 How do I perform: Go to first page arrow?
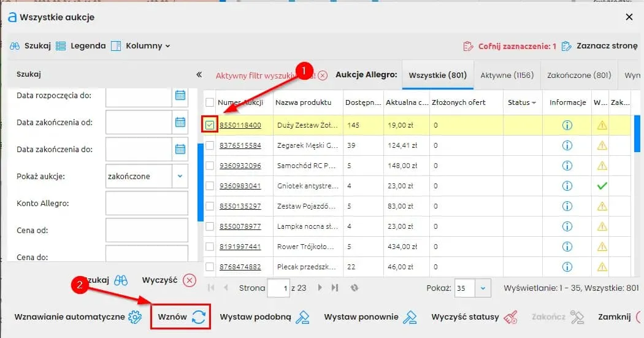(x=211, y=288)
